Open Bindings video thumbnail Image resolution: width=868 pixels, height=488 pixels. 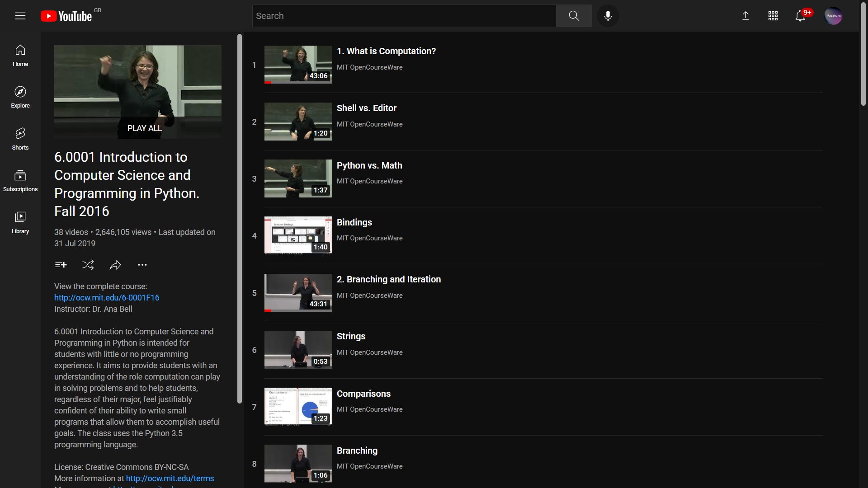pos(298,235)
